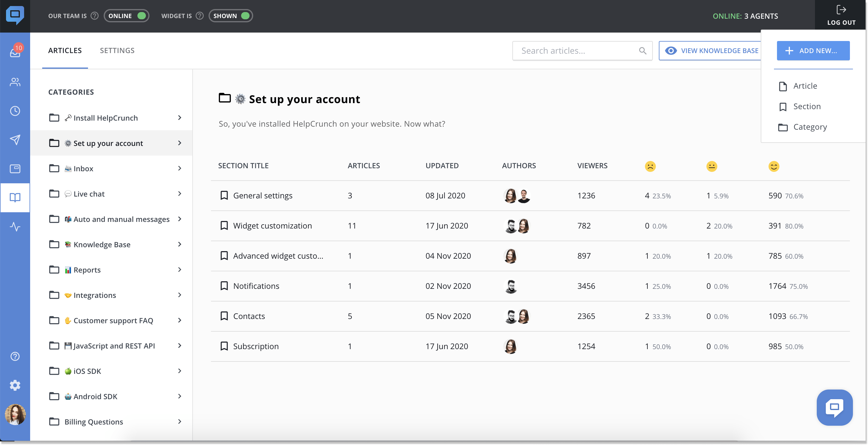Click the Updated column header
The height and width of the screenshot is (445, 868).
(442, 166)
